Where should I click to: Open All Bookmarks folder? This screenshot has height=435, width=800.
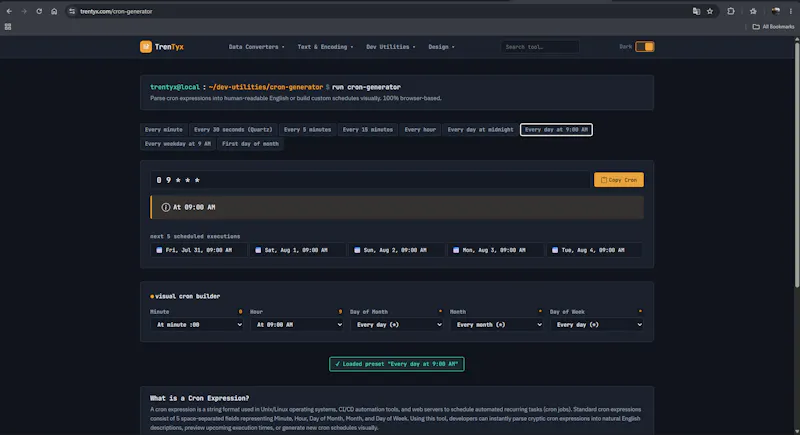773,27
